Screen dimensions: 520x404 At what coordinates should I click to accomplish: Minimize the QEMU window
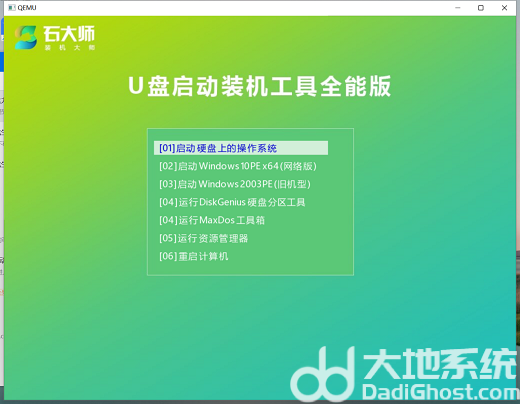(458, 8)
